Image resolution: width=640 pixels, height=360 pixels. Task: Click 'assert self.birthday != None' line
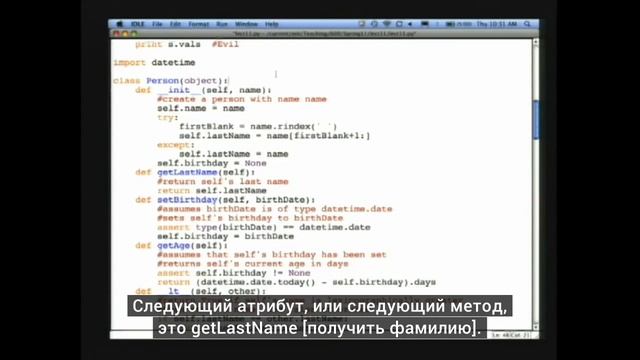(234, 273)
